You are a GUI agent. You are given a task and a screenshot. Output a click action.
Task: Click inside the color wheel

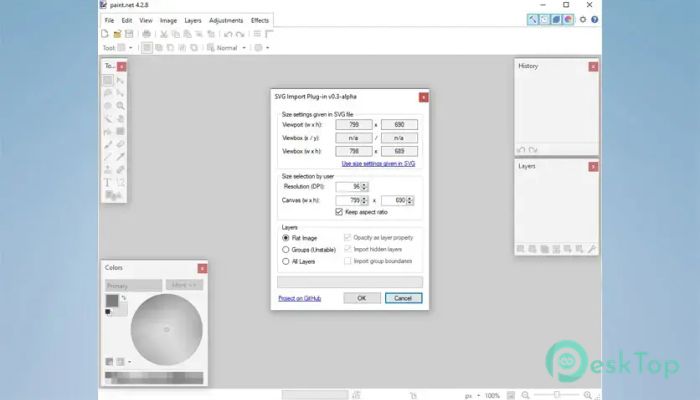pos(167,329)
